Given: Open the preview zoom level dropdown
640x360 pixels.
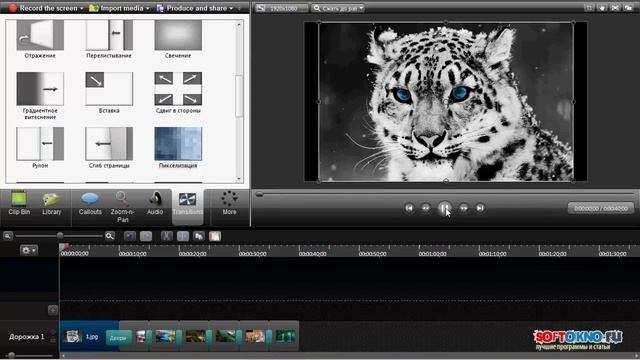Looking at the screenshot, I should pos(338,8).
